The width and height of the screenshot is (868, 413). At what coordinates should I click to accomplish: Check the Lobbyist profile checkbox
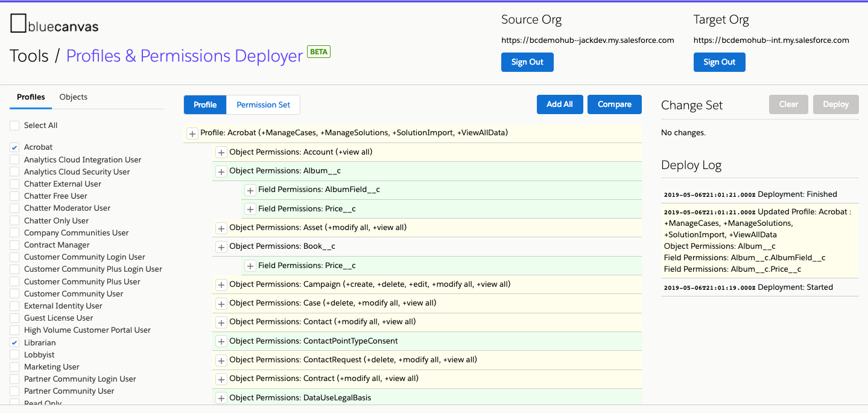coord(14,354)
